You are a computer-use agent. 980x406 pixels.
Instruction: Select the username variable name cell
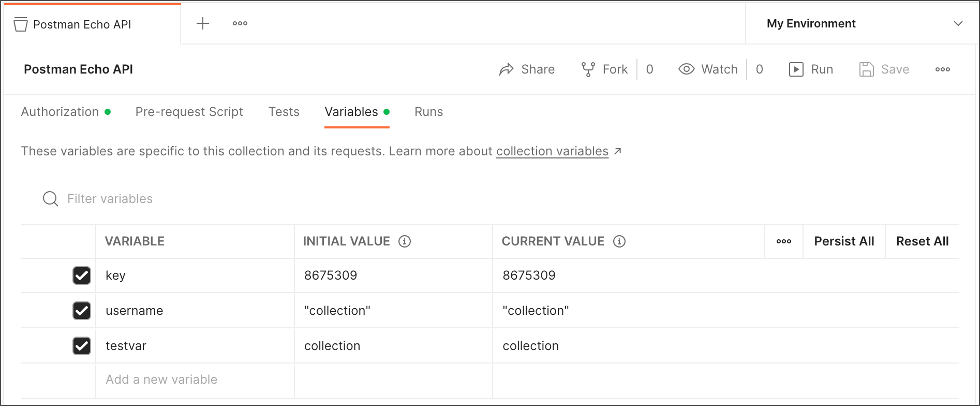click(195, 311)
